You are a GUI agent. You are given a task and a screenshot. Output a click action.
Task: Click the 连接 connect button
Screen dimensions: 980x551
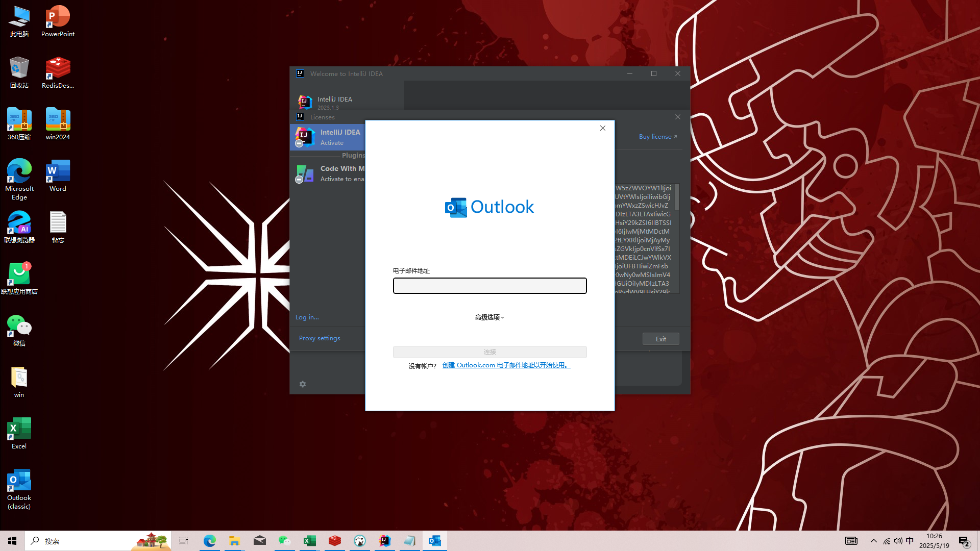point(489,352)
